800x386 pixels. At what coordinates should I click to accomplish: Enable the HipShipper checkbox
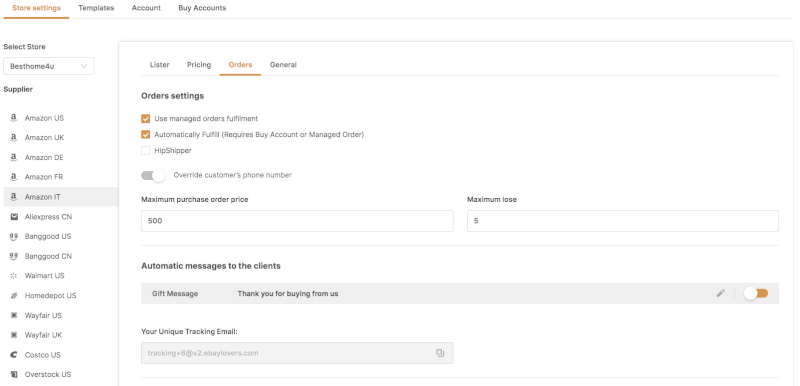(x=145, y=150)
